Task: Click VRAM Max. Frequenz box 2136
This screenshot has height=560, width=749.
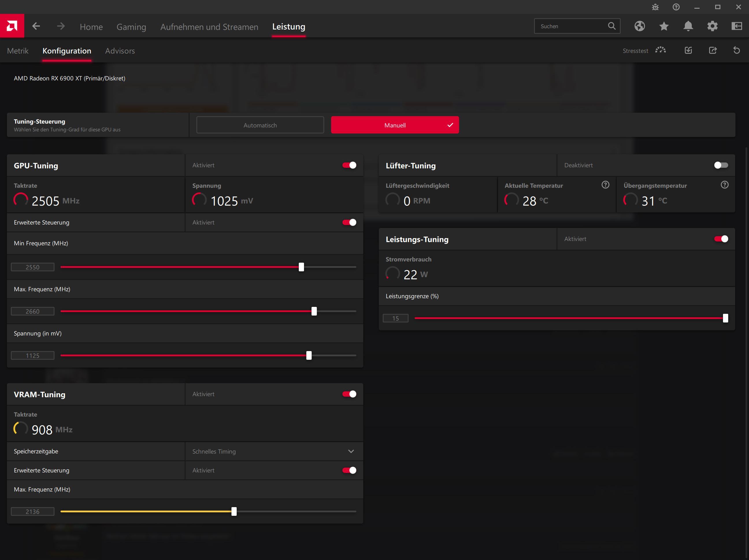Action: point(32,511)
